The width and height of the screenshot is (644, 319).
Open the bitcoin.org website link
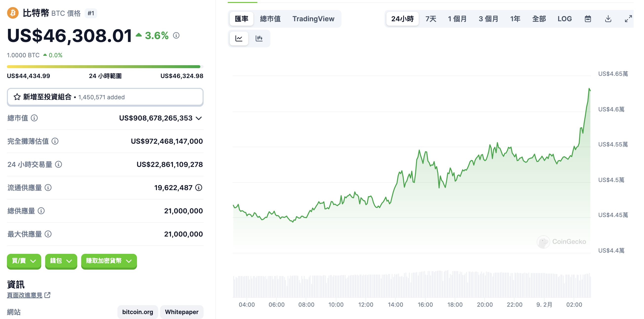137,312
